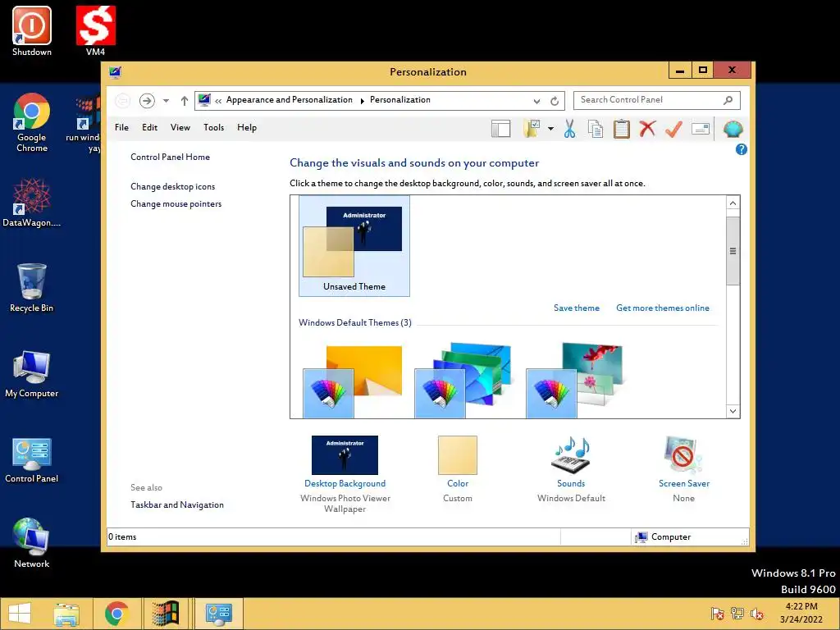
Task: Open Taskbar and Navigation link
Action: pos(177,504)
